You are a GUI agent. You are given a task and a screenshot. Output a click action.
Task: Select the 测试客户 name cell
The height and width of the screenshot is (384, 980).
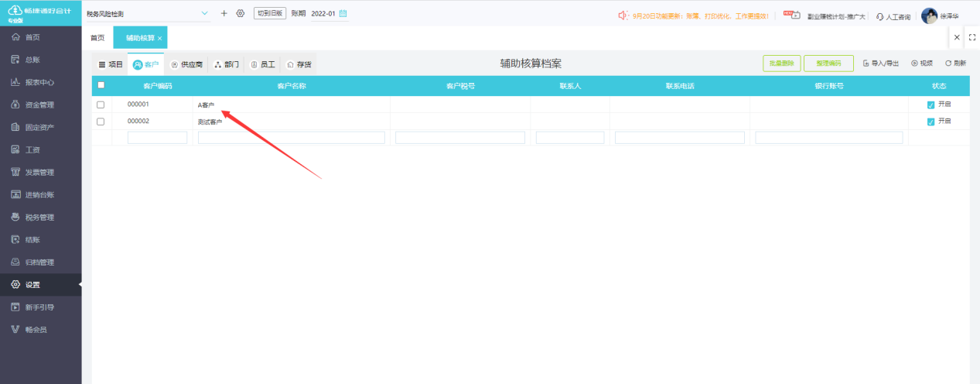pos(292,122)
